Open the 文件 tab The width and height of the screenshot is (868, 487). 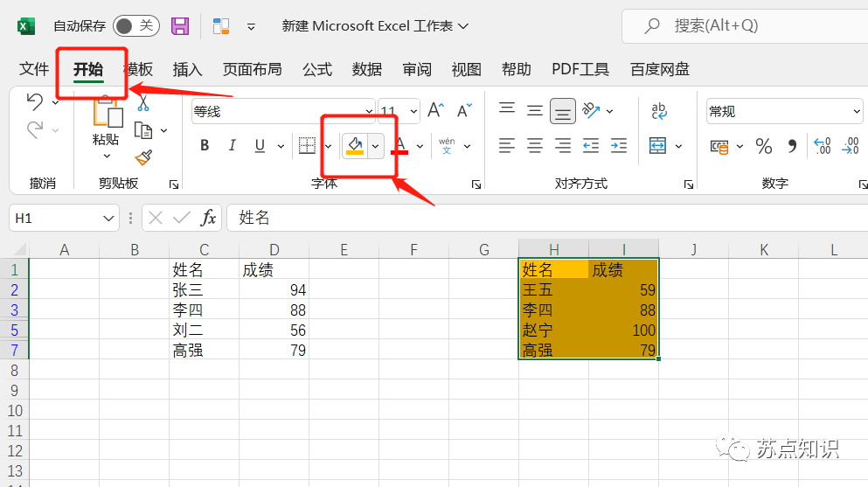pyautogui.click(x=34, y=69)
